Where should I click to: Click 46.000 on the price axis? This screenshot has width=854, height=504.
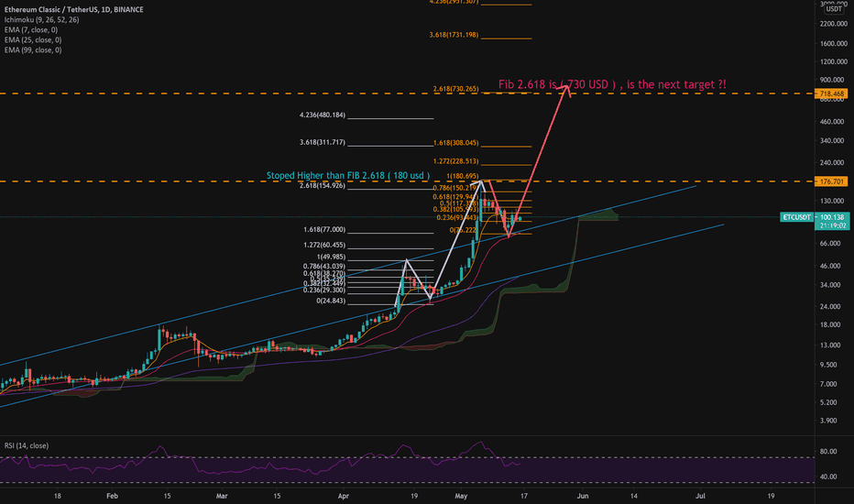[830, 266]
